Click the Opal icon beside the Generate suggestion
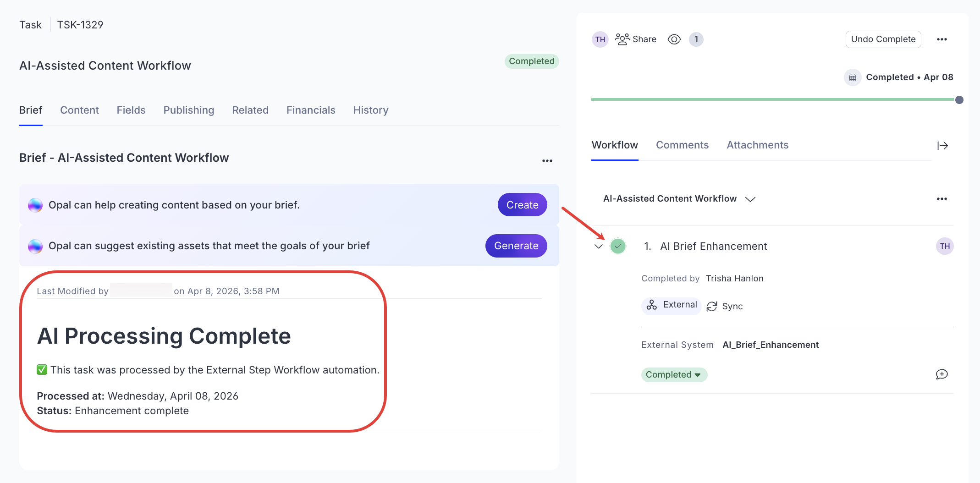 click(x=35, y=246)
